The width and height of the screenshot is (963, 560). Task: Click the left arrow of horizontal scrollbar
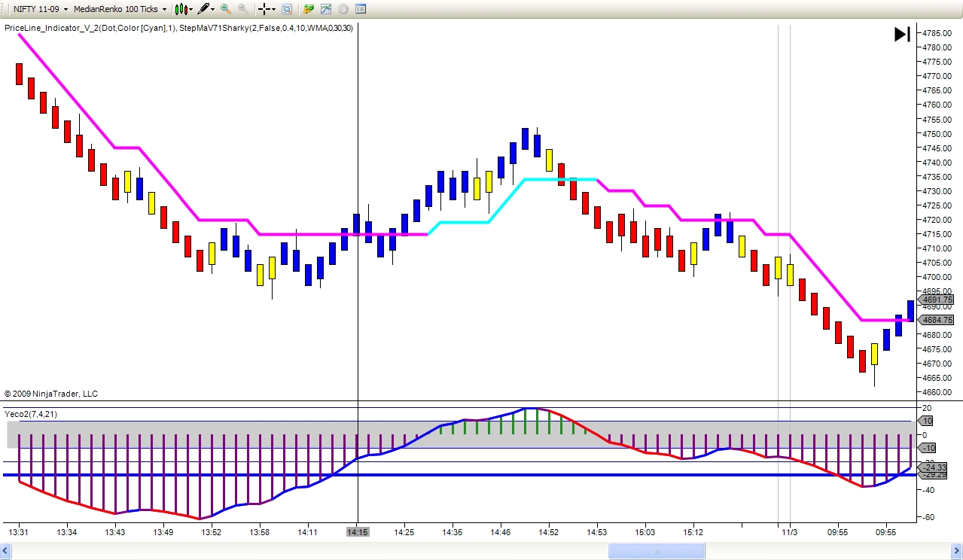pyautogui.click(x=7, y=552)
